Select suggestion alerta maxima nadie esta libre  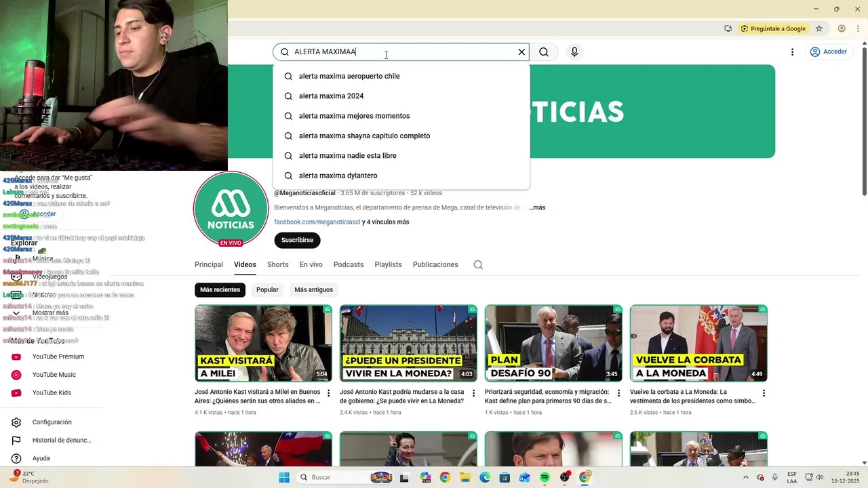[401, 156]
